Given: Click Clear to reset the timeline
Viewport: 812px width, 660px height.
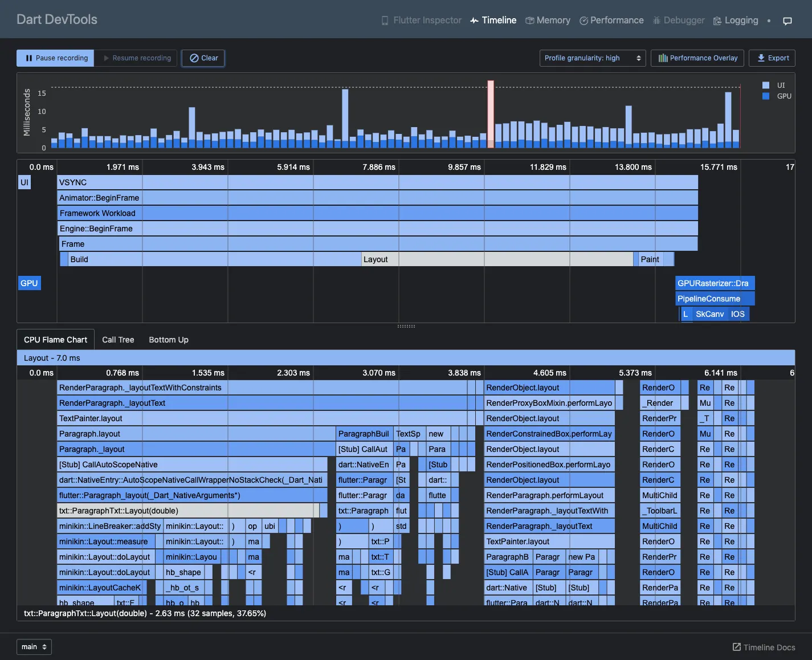Looking at the screenshot, I should click(203, 58).
